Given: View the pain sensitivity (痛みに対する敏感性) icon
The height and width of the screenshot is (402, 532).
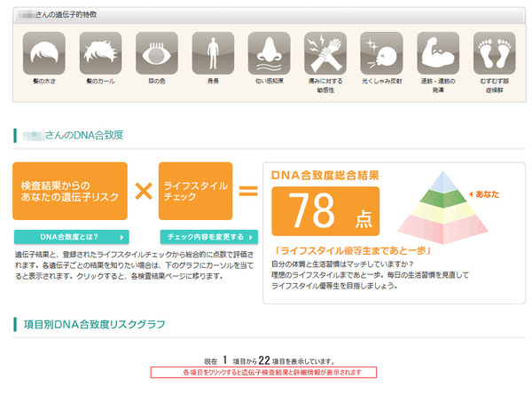Looking at the screenshot, I should click(325, 53).
